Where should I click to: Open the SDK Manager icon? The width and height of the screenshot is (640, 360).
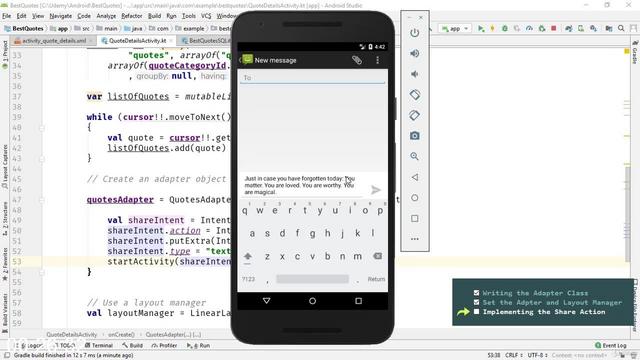coord(593,28)
